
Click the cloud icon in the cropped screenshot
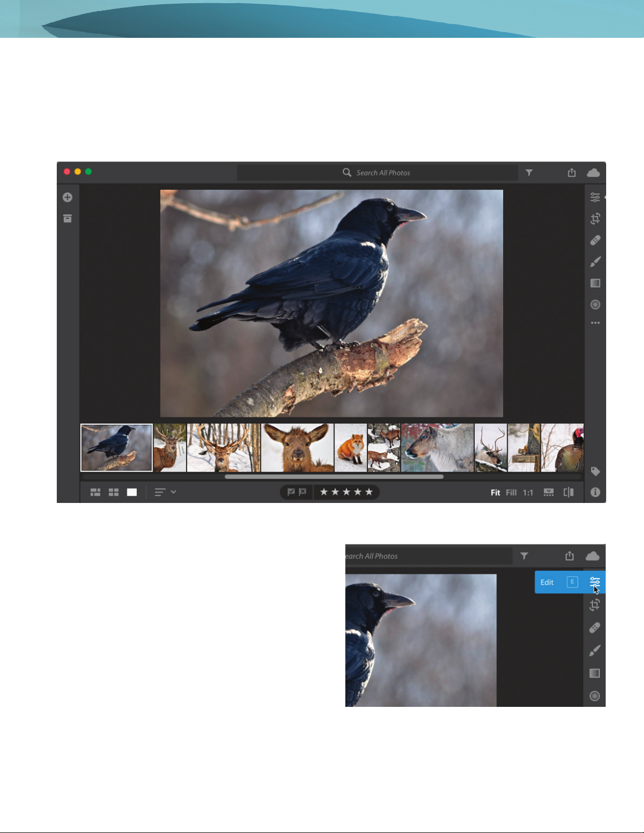[592, 556]
